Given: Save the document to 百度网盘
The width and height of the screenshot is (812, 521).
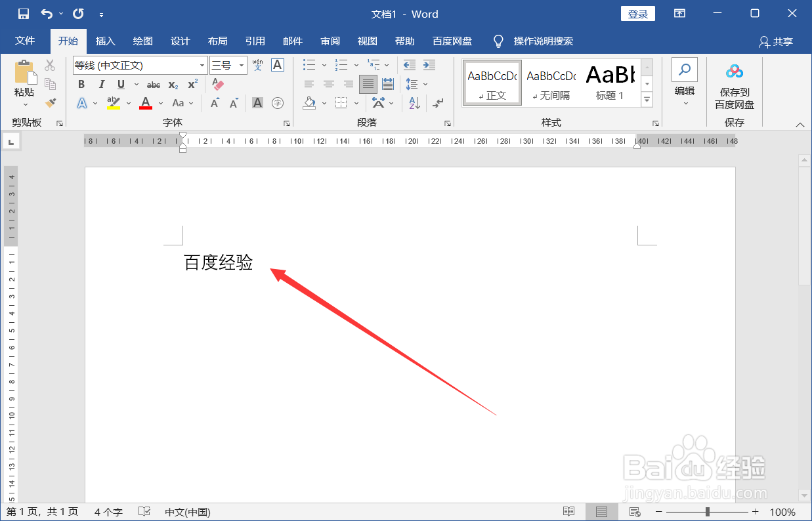Looking at the screenshot, I should 735,85.
